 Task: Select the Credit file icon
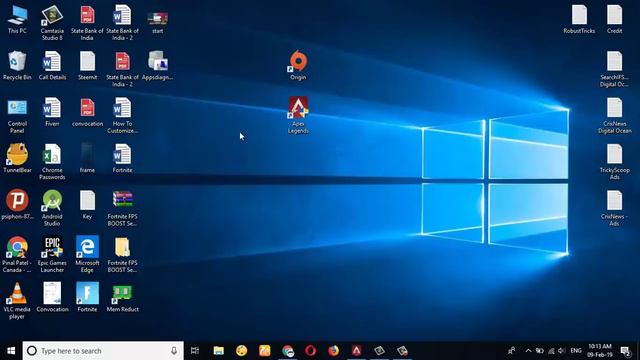[614, 19]
